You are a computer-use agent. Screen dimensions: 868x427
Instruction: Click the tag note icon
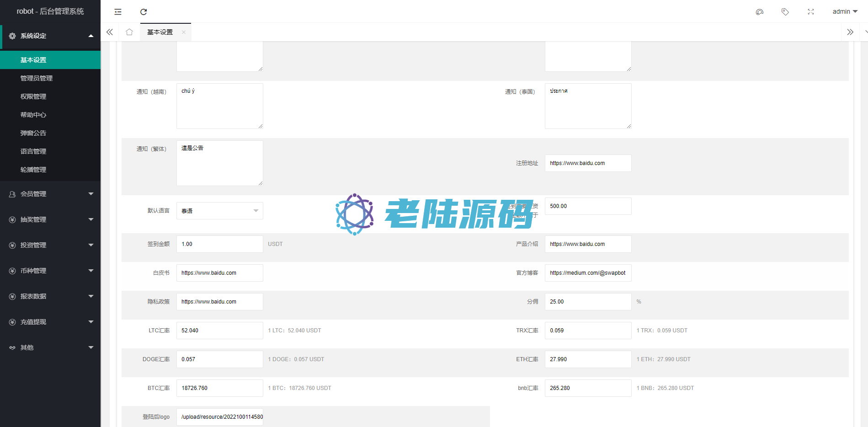785,12
